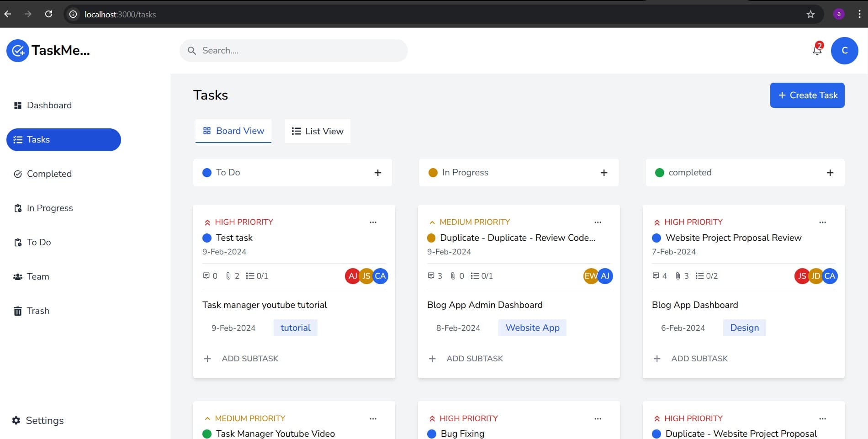Switch to List View tab
The width and height of the screenshot is (868, 439).
pyautogui.click(x=317, y=131)
